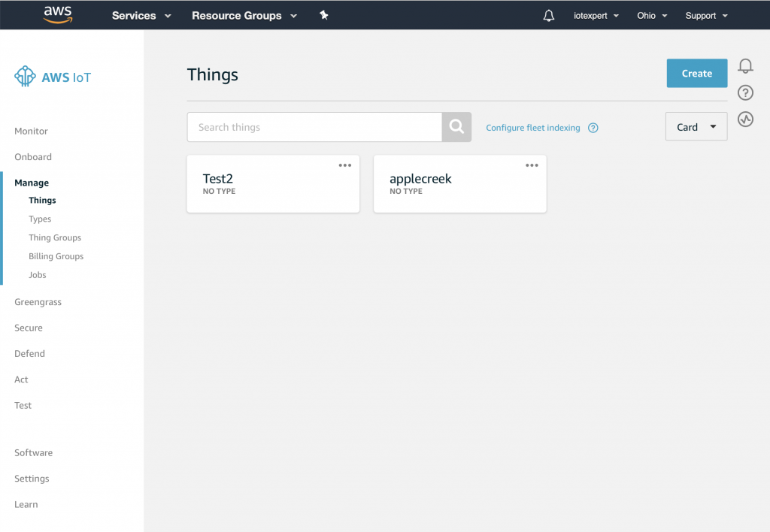This screenshot has height=532, width=770.
Task: Open the Card view dropdown
Action: pos(696,127)
